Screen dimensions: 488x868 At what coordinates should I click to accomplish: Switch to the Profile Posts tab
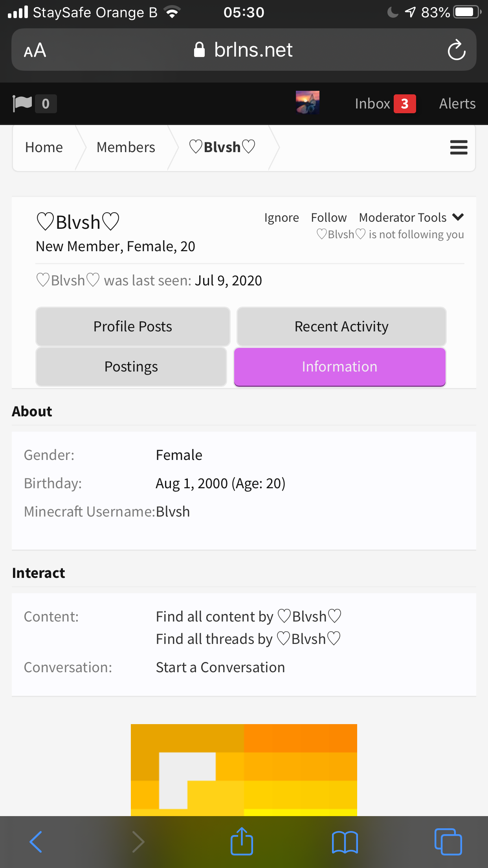133,326
